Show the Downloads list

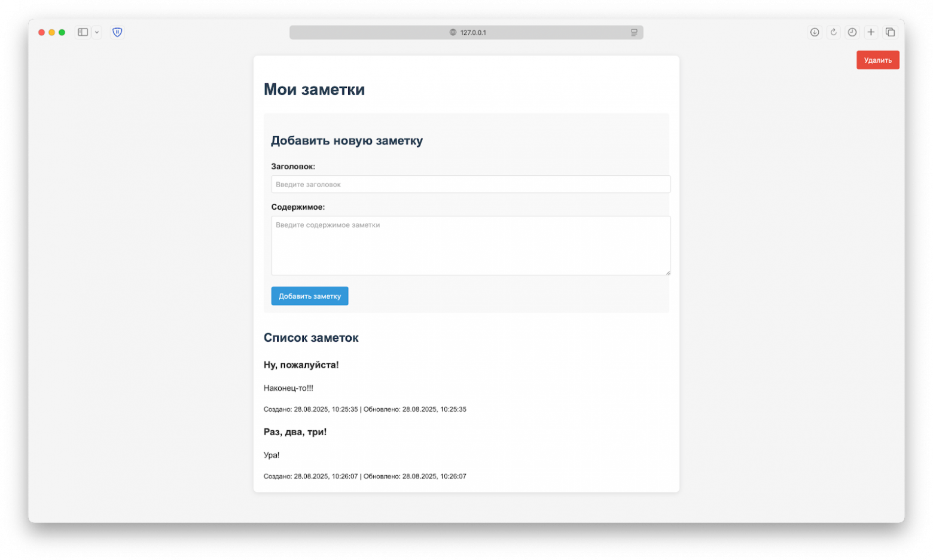click(815, 32)
